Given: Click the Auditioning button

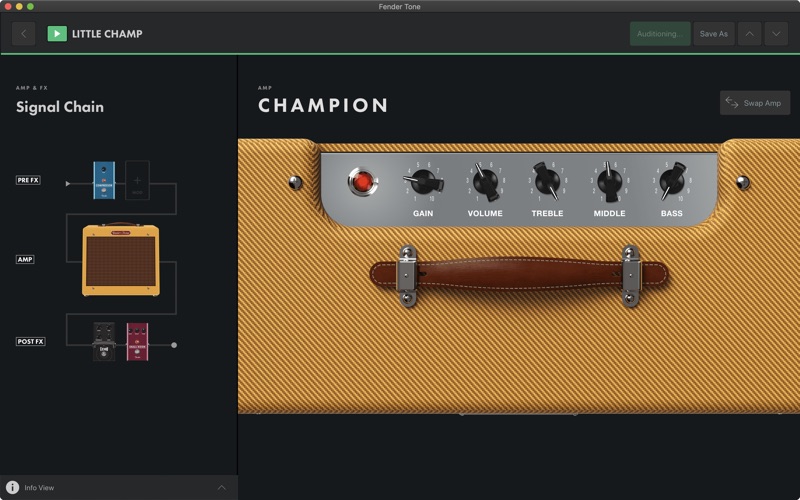Looking at the screenshot, I should (660, 34).
